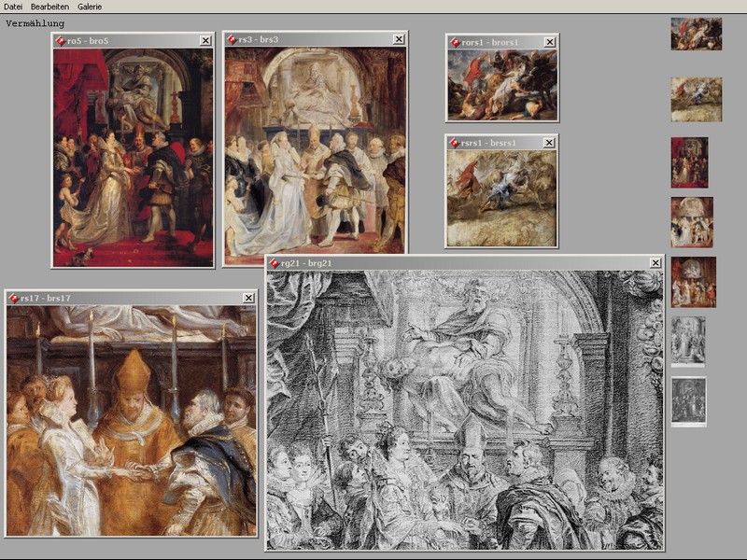Open the Datei menu
Viewport: 747px width, 560px height.
(x=13, y=7)
